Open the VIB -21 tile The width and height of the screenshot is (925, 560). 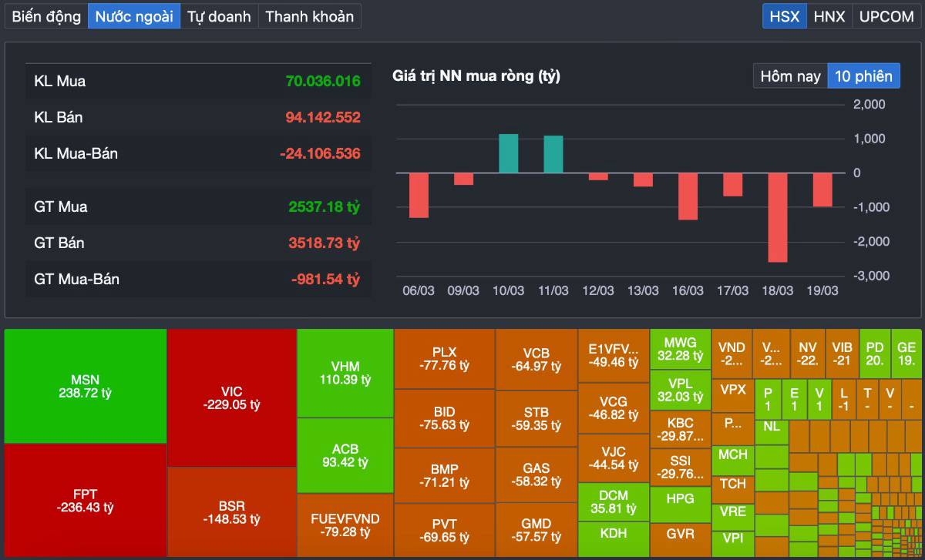click(843, 354)
